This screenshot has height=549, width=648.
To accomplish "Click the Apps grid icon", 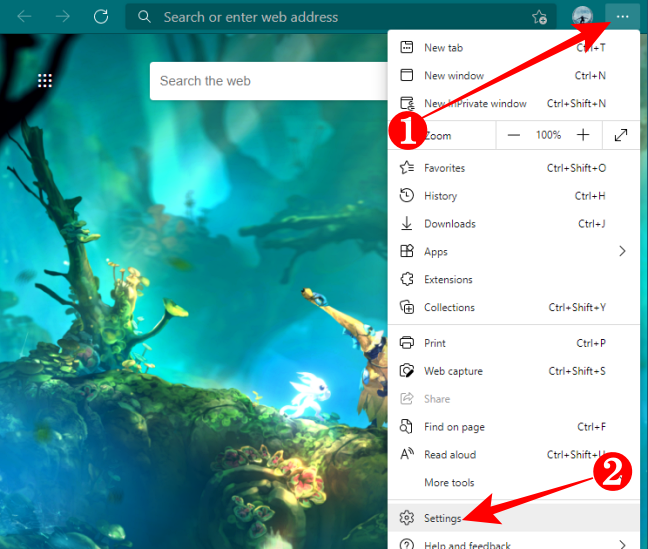I will [407, 251].
